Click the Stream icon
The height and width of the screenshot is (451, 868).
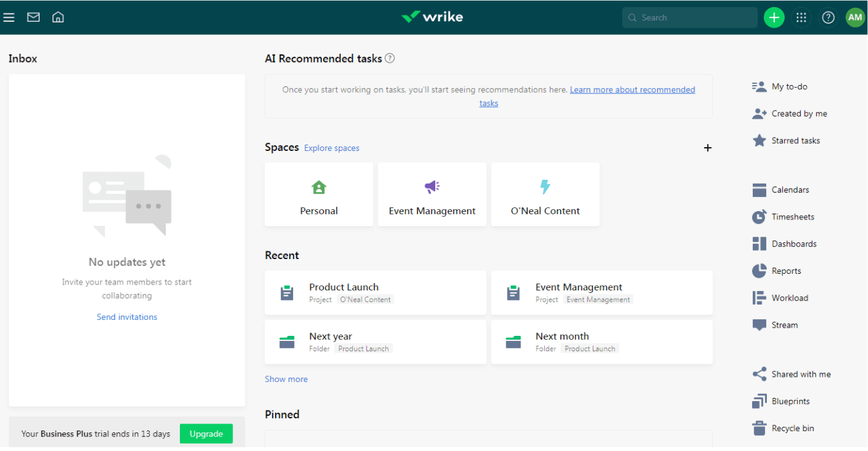click(x=759, y=326)
